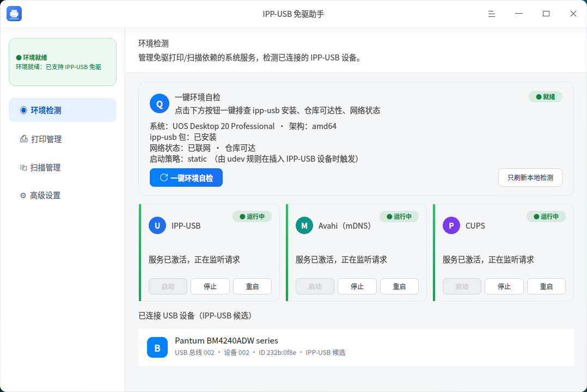
Task: Stop the IPP-USB service
Action: (x=210, y=286)
